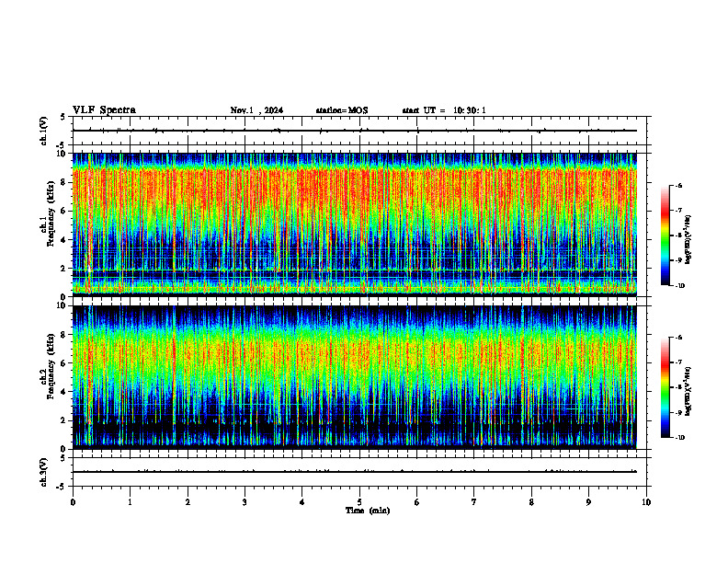
Task: Click the "Time (min)" x-axis label
Action: (x=368, y=511)
